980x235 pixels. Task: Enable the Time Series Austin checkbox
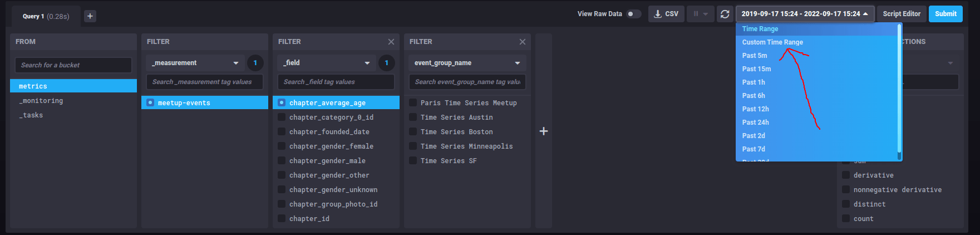[x=413, y=117]
